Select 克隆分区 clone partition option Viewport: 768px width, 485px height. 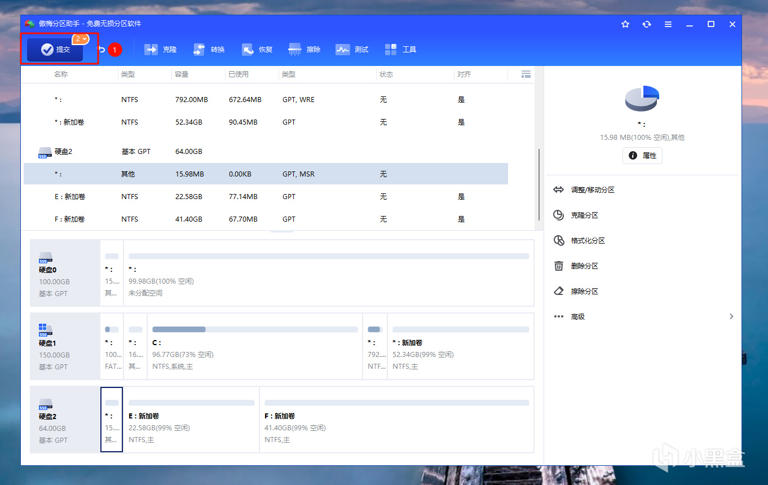pos(576,215)
